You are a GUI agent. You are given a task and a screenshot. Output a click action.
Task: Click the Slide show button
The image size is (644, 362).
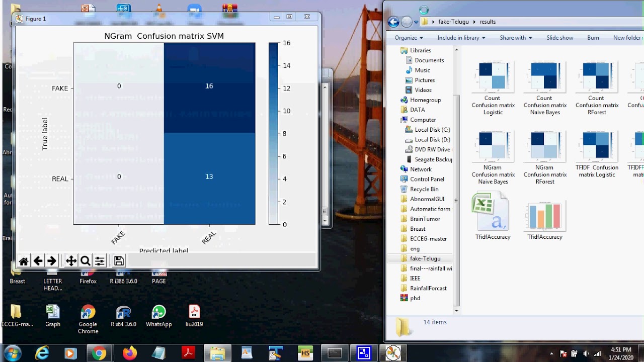pyautogui.click(x=560, y=38)
